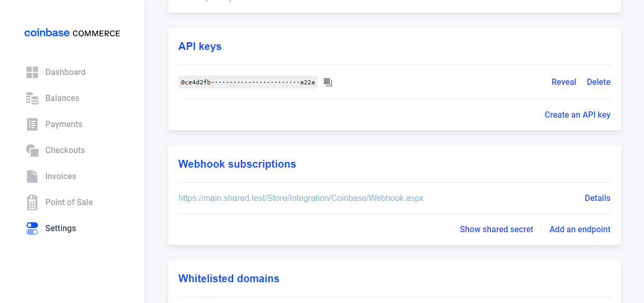Open the Payments text label in sidebar
This screenshot has width=644, height=303.
tap(64, 124)
